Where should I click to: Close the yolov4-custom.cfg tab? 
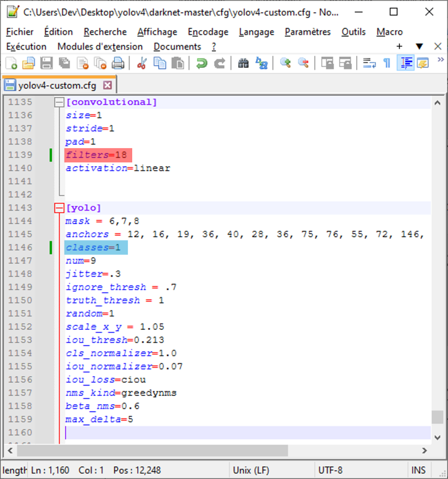click(x=108, y=85)
